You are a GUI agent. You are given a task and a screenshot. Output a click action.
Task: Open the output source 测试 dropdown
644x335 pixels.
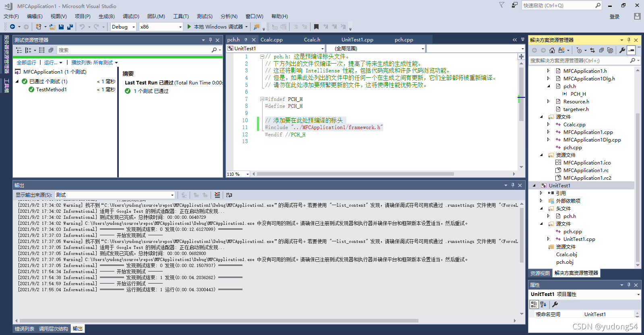[115, 195]
